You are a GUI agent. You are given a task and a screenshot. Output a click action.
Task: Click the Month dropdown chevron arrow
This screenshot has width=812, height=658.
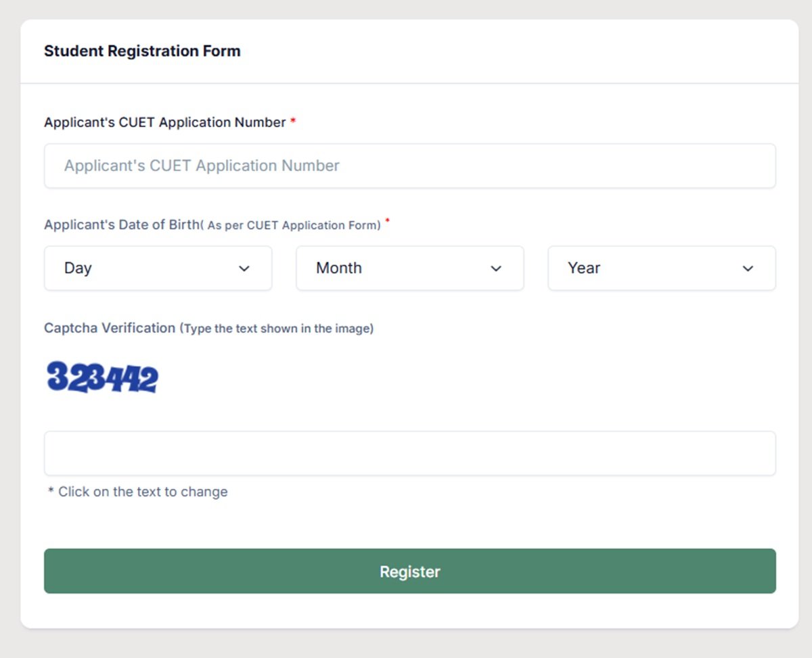pyautogui.click(x=496, y=268)
